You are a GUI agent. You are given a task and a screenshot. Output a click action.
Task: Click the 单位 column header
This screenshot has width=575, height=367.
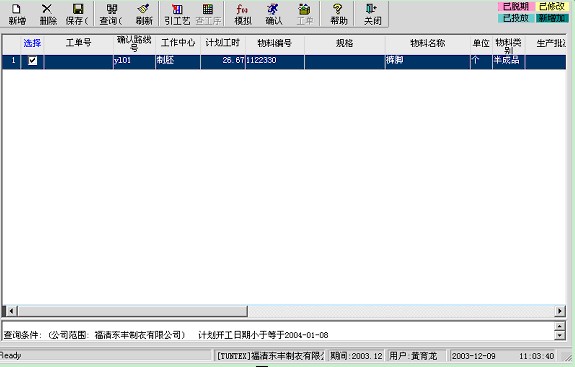[481, 43]
